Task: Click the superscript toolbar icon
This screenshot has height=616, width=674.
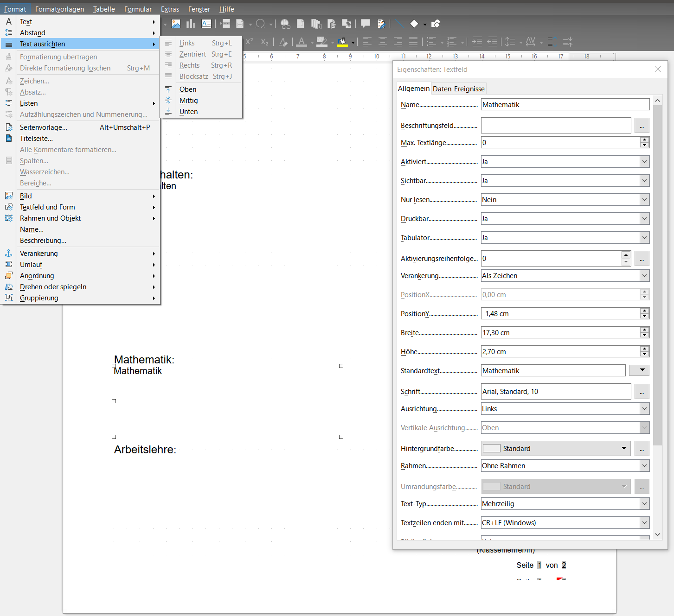Action: (x=250, y=42)
